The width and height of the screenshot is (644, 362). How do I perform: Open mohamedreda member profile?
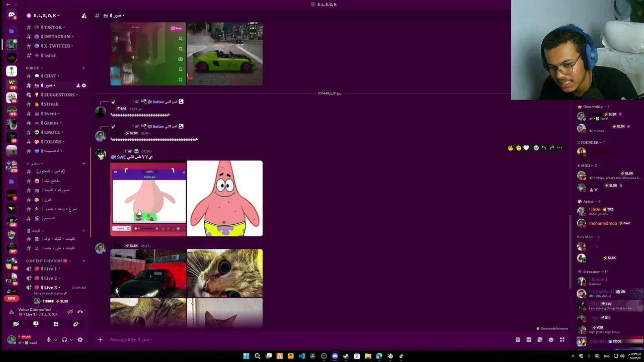tap(609, 223)
